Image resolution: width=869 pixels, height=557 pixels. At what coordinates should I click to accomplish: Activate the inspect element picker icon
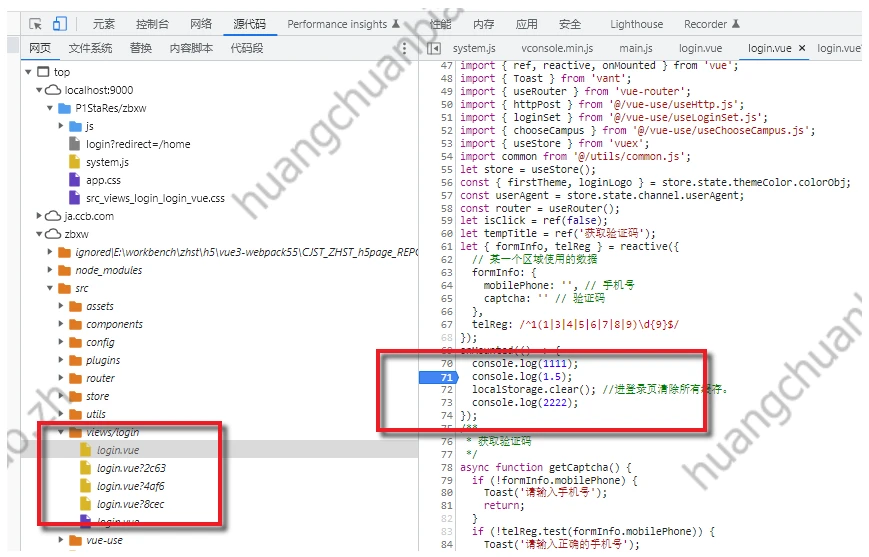point(35,24)
